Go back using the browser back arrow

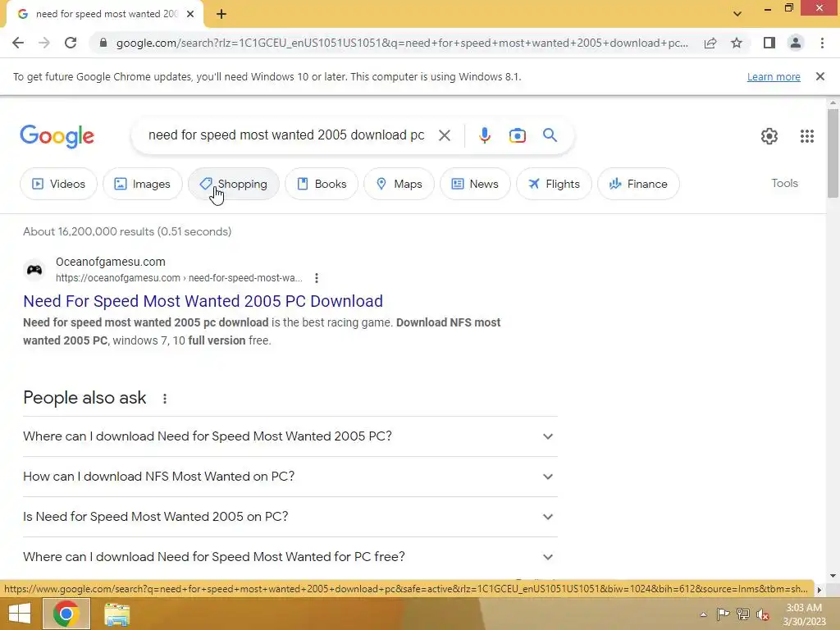coord(18,43)
